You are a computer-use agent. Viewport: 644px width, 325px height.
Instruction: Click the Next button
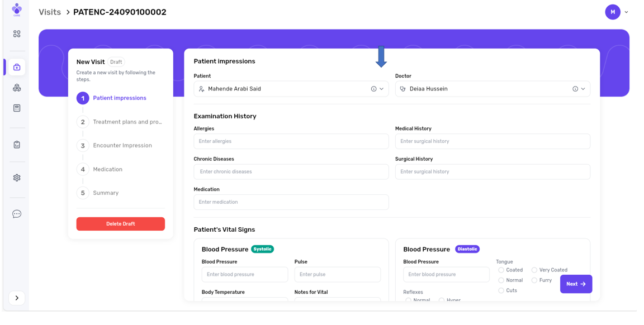(576, 284)
